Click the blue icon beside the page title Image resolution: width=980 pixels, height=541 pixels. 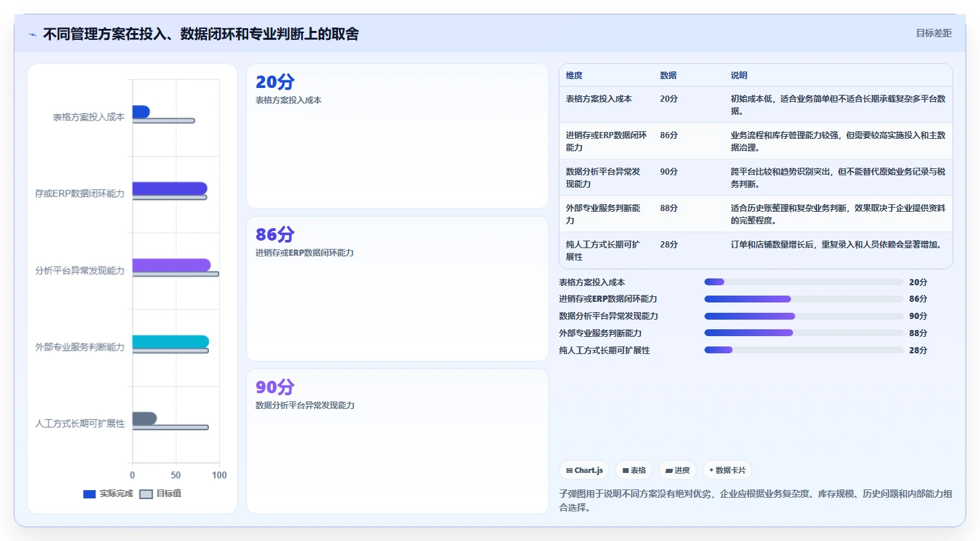32,34
